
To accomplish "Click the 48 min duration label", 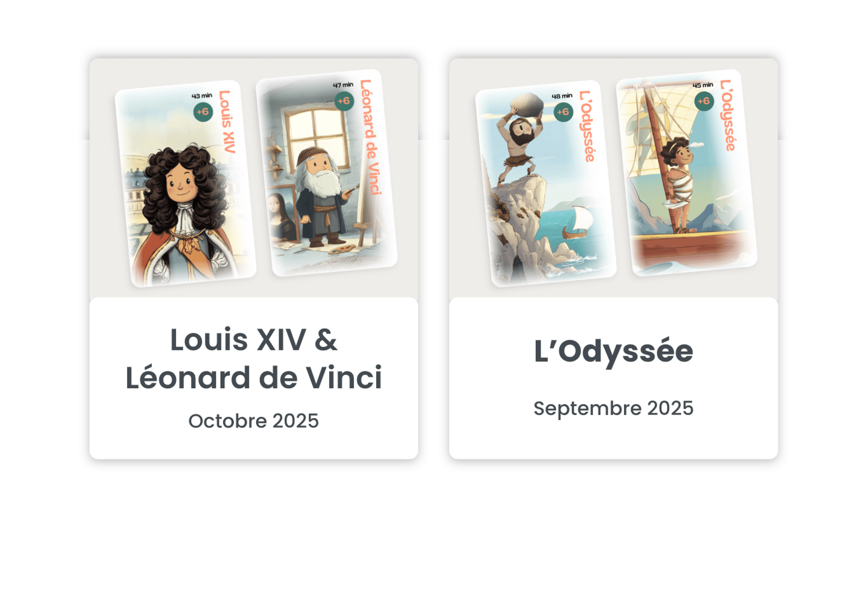I will coord(562,96).
